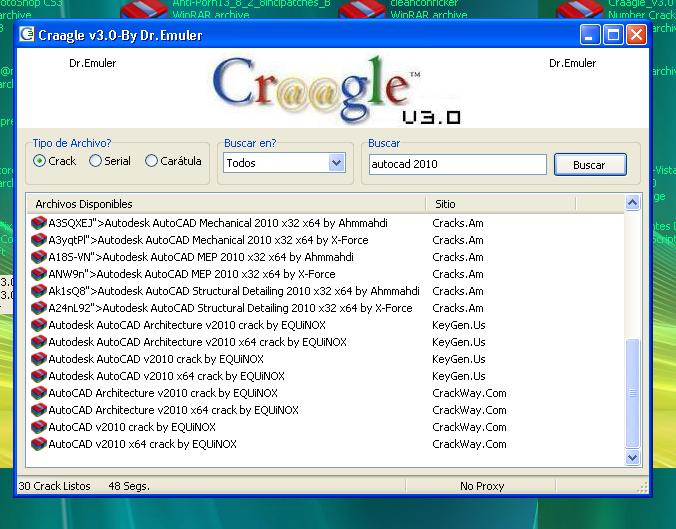
Task: Select row 'AutoCAD v2010 x64 crack by EQUiNOX'
Action: [x=142, y=444]
